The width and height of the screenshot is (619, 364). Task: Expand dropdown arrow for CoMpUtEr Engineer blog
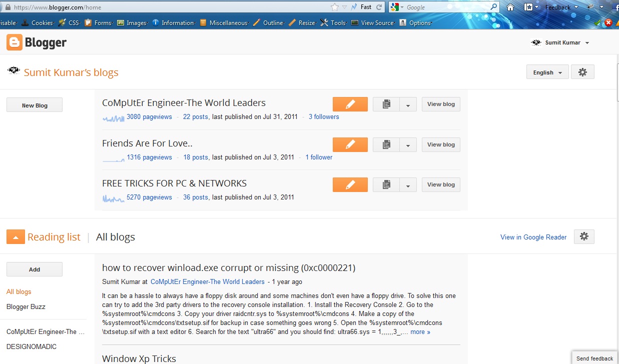tap(408, 104)
